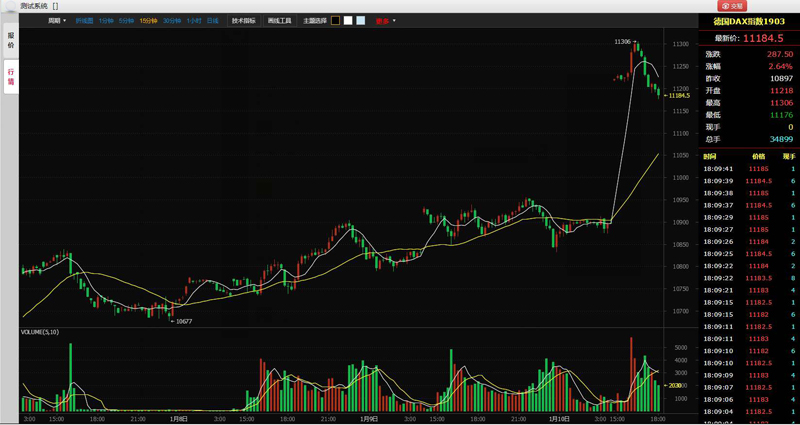Click the 德国DAX指数1903 instrument title
Image resolution: width=800 pixels, height=425 pixels.
tap(748, 22)
